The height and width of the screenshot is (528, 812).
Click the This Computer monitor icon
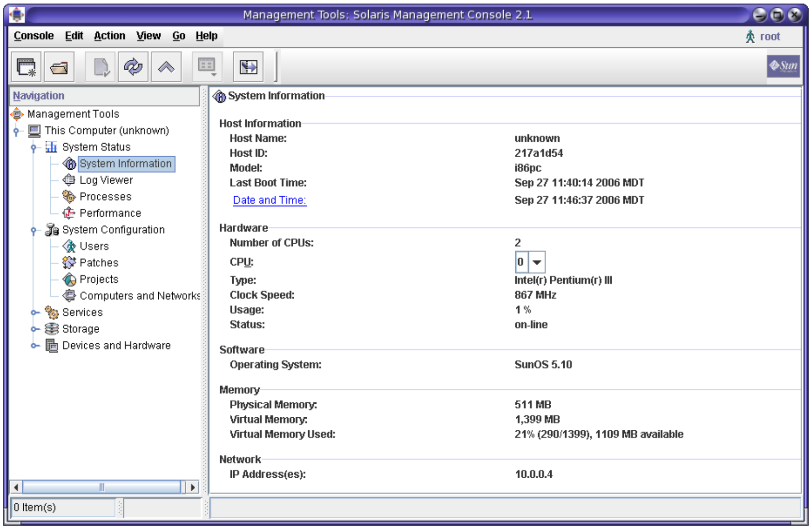click(34, 131)
